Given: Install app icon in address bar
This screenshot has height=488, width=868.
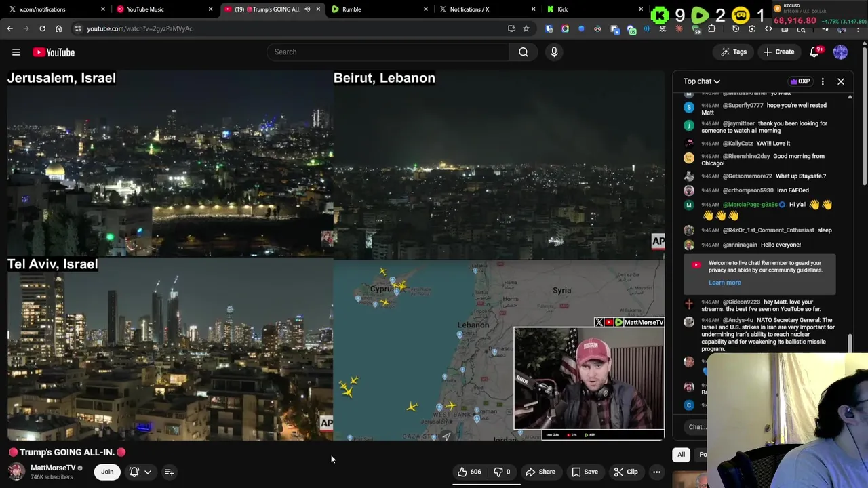Looking at the screenshot, I should coord(511,28).
